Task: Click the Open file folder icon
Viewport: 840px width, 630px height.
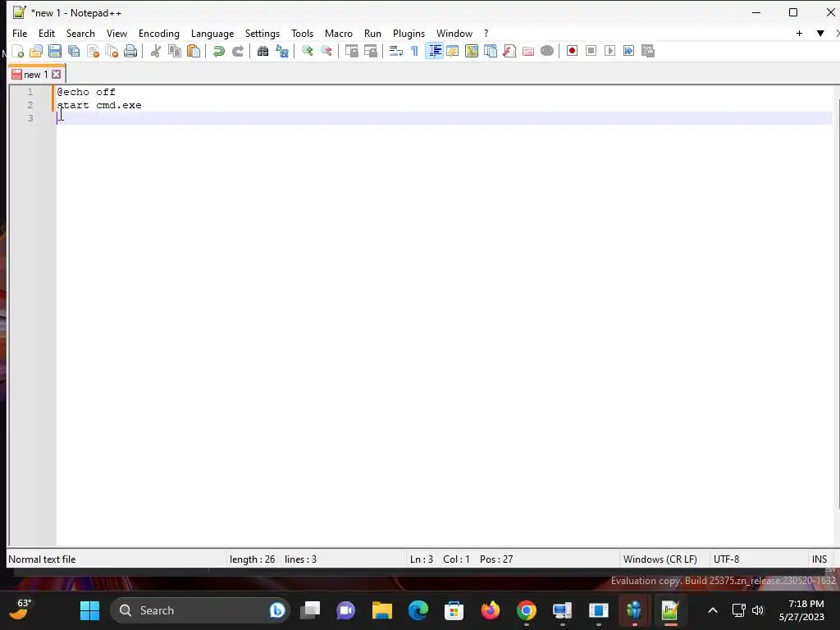Action: (36, 52)
